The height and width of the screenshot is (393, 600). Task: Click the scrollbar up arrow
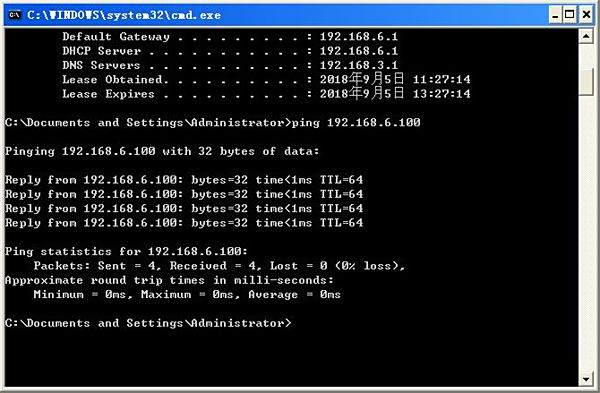[586, 37]
